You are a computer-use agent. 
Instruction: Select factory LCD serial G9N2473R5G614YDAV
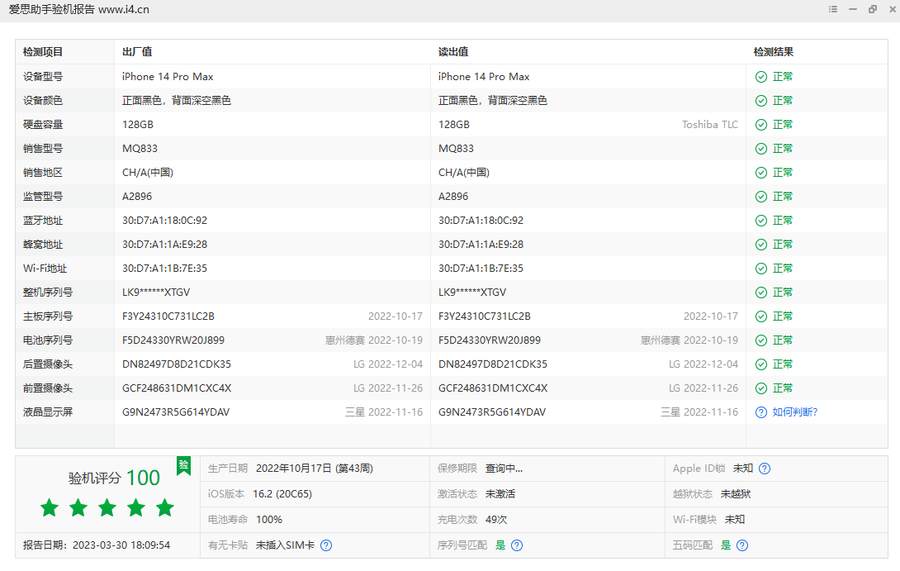pyautogui.click(x=176, y=412)
